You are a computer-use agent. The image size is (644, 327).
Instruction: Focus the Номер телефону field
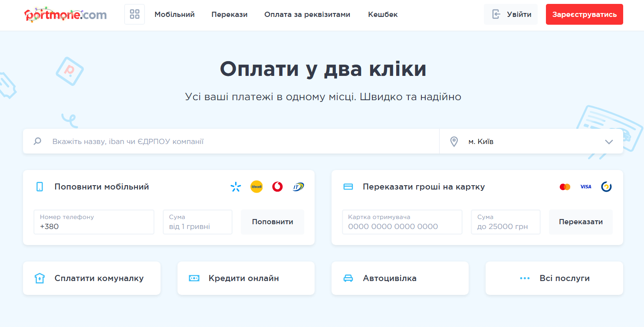(94, 222)
